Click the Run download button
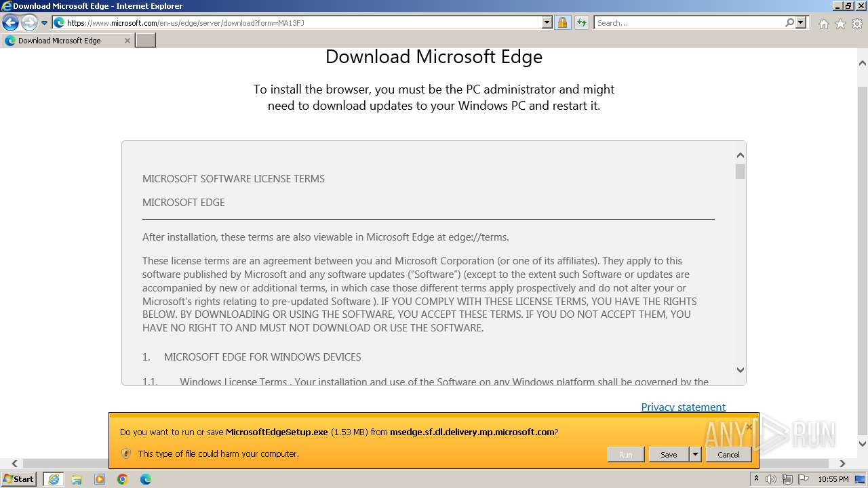Viewport: 868px width, 488px height. click(x=625, y=455)
